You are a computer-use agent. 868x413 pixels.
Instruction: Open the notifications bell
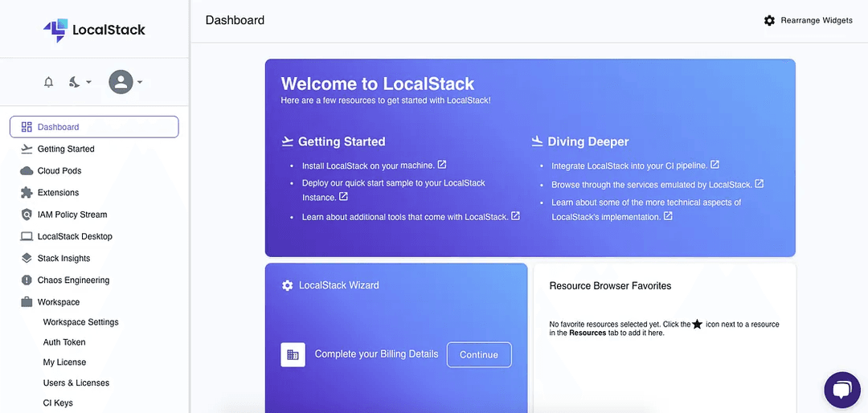pyautogui.click(x=49, y=83)
